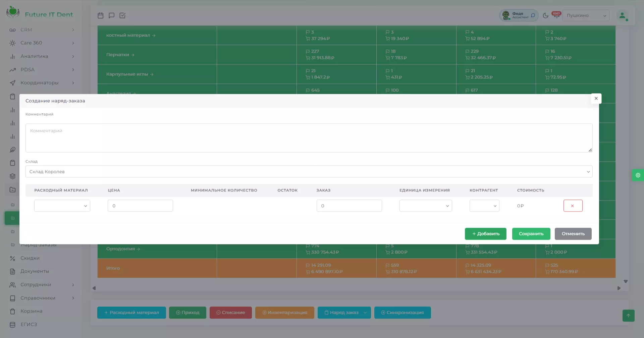Click the clipboard icon below Координаторы
Viewport: 644px width, 338px height.
point(12,97)
